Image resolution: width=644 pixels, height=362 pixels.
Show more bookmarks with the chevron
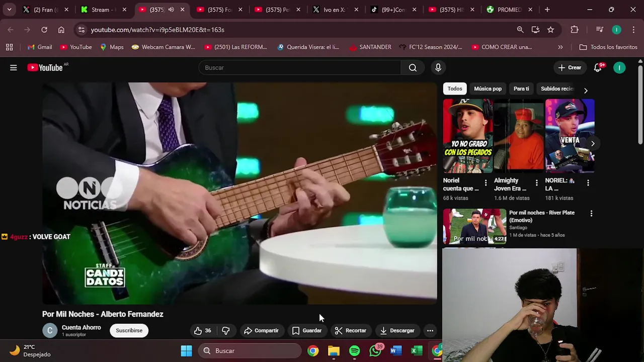coord(560,47)
